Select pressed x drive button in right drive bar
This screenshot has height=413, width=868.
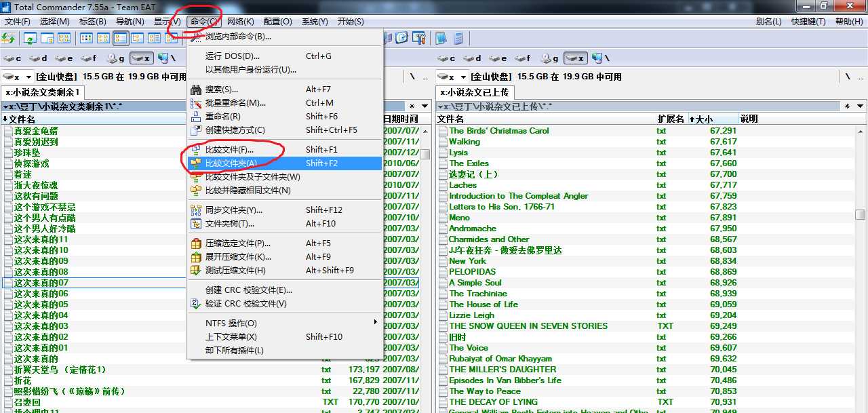(x=575, y=58)
